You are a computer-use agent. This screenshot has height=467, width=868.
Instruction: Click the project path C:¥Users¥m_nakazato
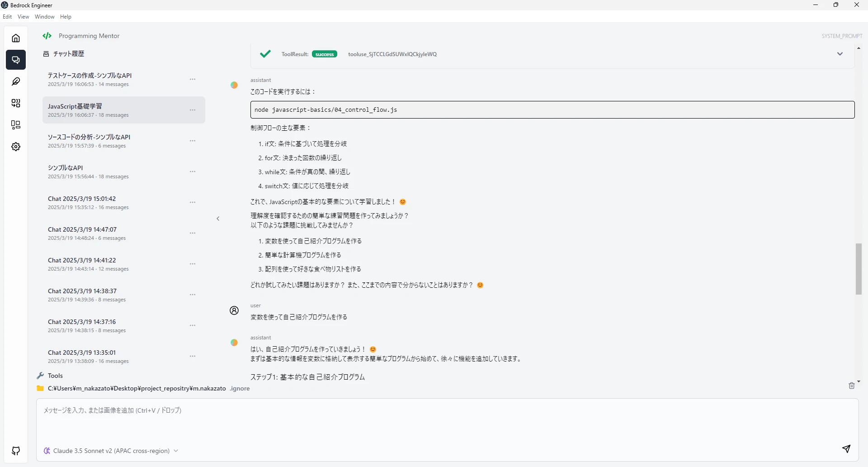point(137,388)
